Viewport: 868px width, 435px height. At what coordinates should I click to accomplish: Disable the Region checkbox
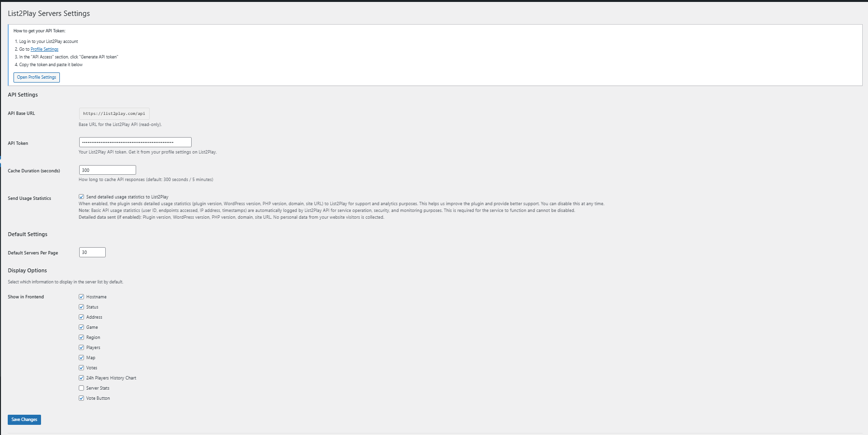point(82,337)
